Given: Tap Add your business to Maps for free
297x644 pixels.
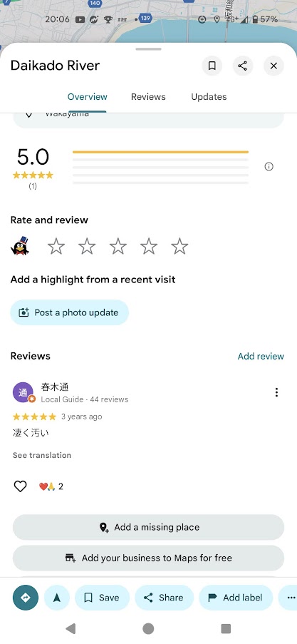Looking at the screenshot, I should pos(148,558).
